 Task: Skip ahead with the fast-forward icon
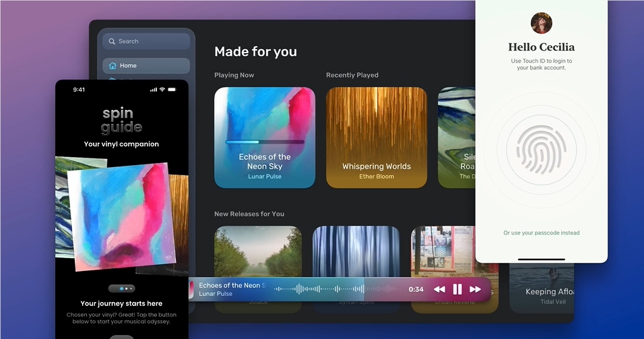tap(475, 289)
